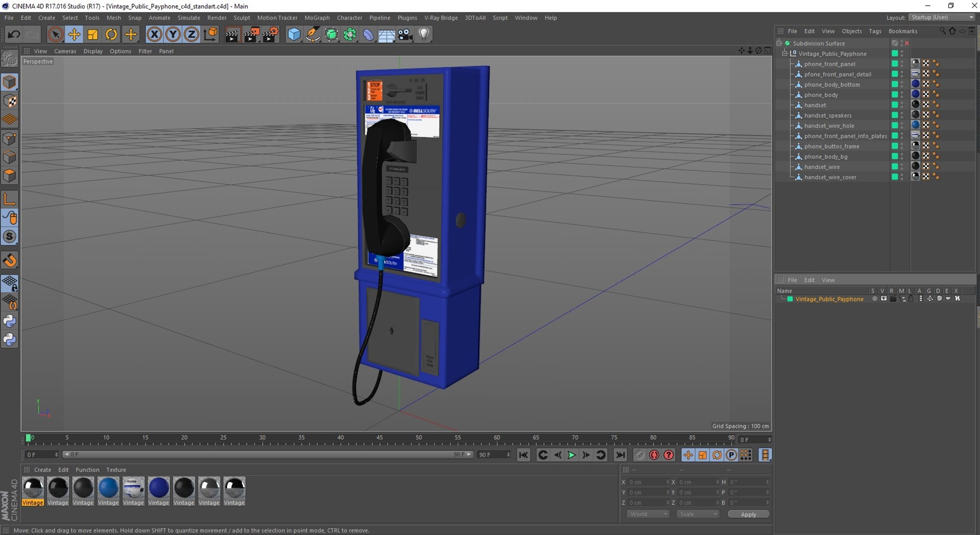Open Edit Render Settings icon
The height and width of the screenshot is (535, 980).
[x=271, y=34]
